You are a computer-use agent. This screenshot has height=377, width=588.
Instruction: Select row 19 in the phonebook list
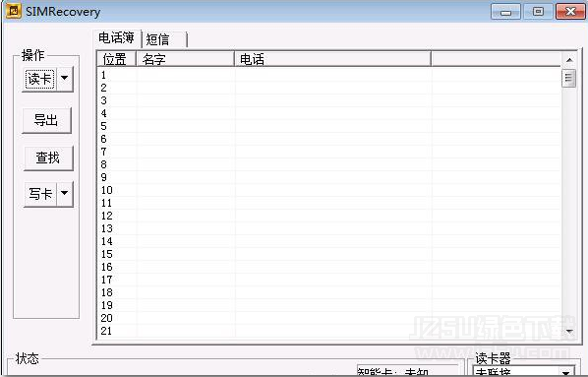coord(328,305)
